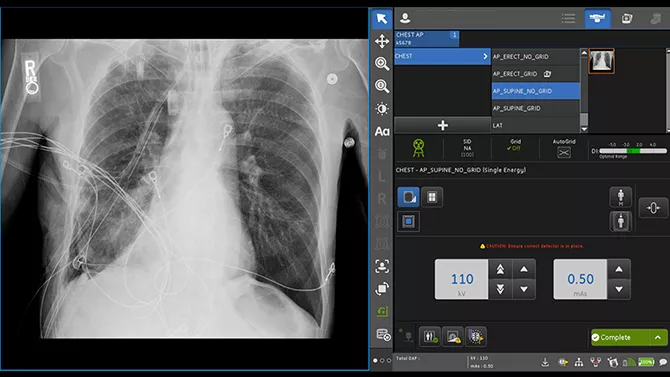The image size is (670, 377).
Task: Expand the CHEST anatomy chevron
Action: (x=485, y=56)
